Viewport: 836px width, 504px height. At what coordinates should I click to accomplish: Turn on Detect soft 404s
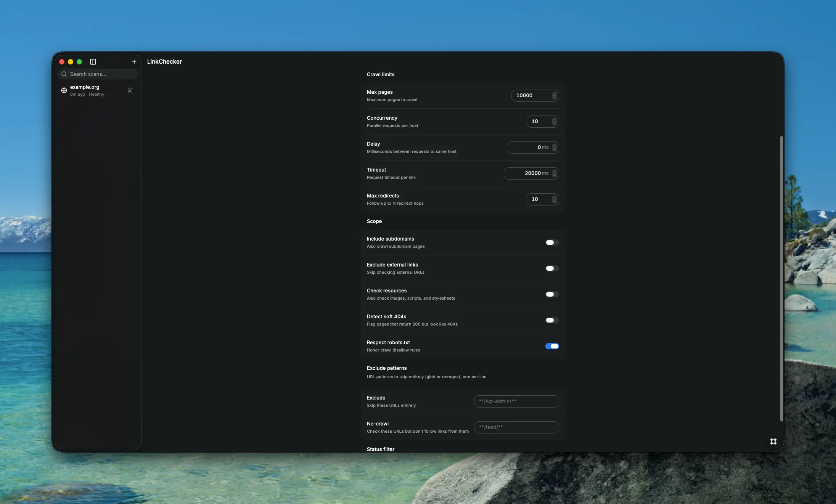(552, 320)
